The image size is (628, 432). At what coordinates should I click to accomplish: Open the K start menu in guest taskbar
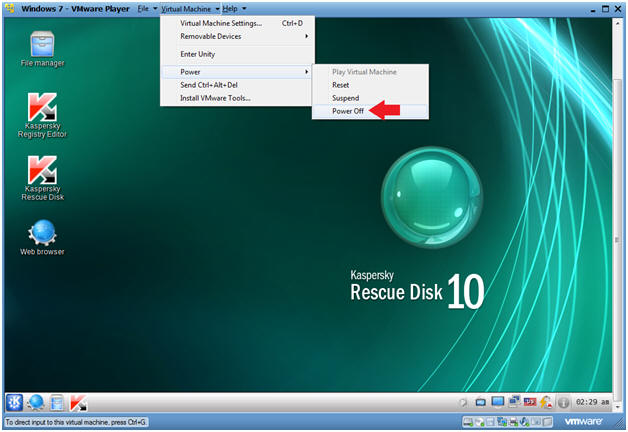(x=14, y=402)
